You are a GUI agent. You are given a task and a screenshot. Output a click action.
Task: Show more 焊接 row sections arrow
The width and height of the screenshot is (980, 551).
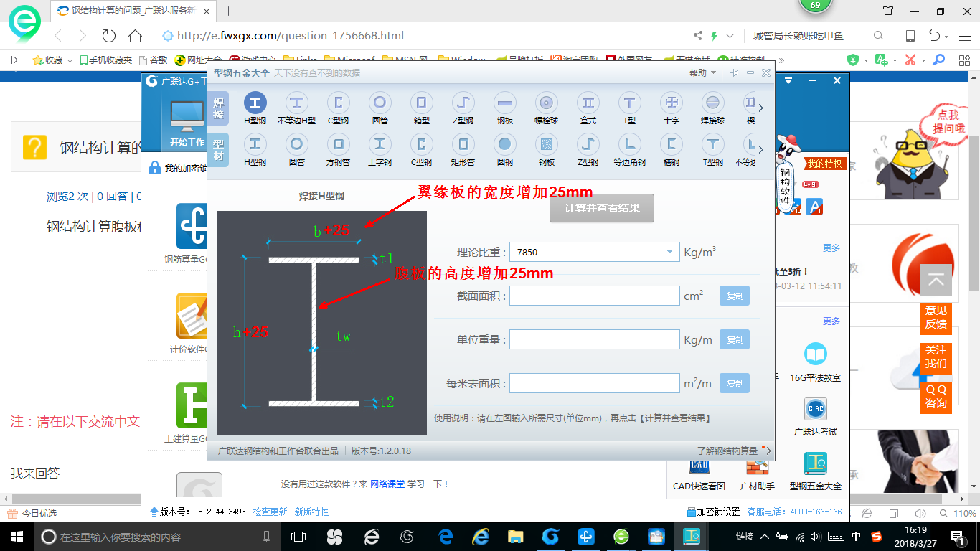760,108
